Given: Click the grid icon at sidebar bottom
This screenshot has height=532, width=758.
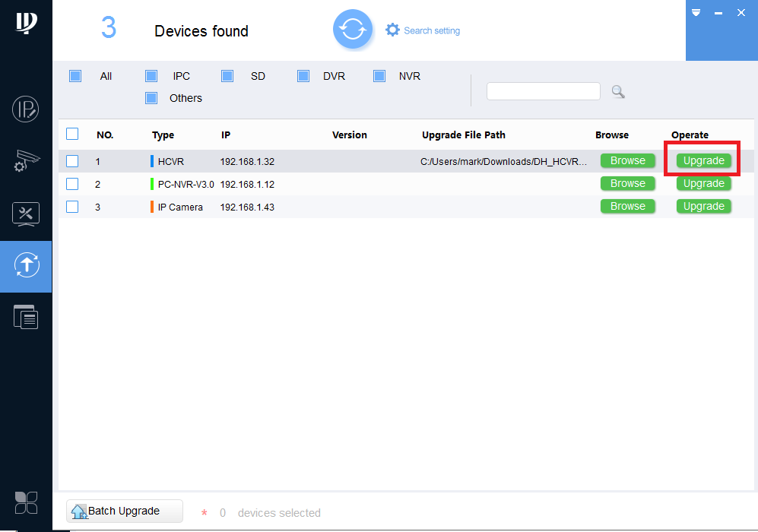Looking at the screenshot, I should tap(26, 503).
